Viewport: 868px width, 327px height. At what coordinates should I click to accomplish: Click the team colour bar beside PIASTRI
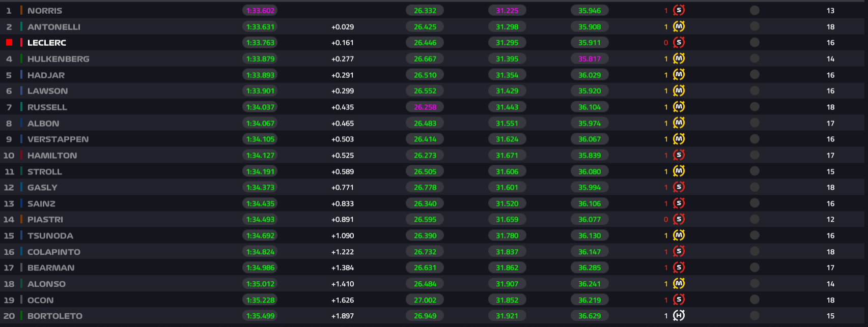coord(21,219)
